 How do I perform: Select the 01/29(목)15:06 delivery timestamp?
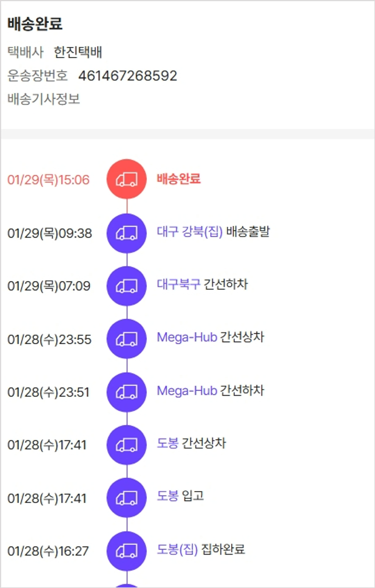48,180
